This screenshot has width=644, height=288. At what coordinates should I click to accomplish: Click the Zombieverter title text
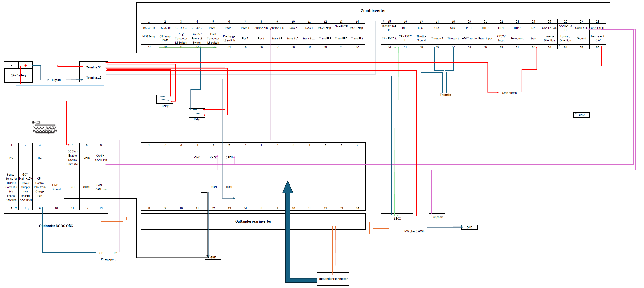click(x=373, y=11)
